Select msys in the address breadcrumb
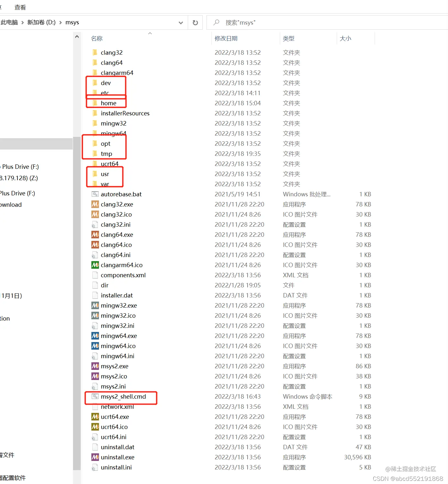This screenshot has height=484, width=448. pyautogui.click(x=72, y=22)
